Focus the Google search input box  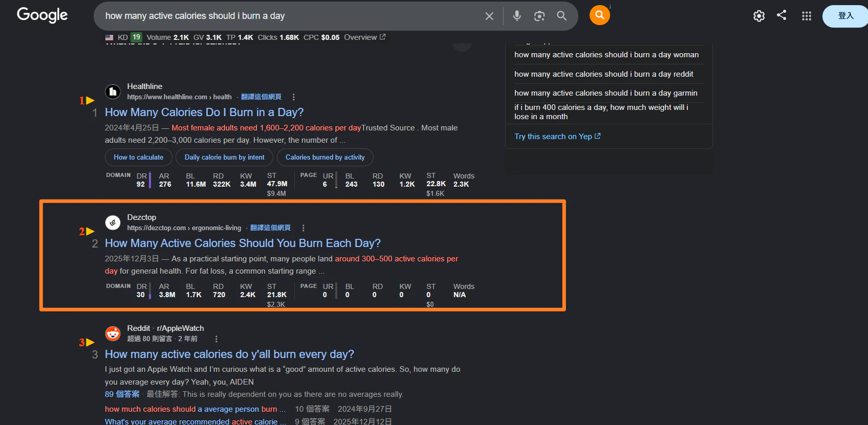(x=292, y=16)
